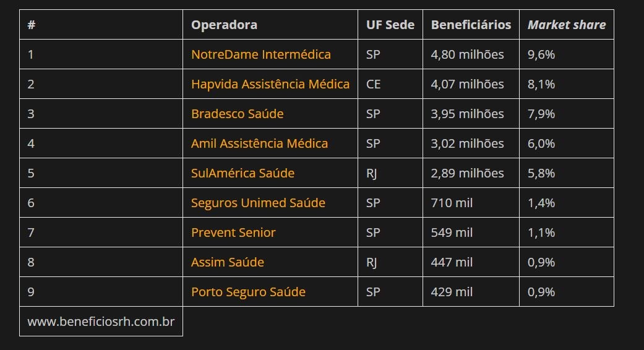Open the Hapvida Assistência Médica link
Viewport: 644px width, 350px height.
click(x=270, y=84)
